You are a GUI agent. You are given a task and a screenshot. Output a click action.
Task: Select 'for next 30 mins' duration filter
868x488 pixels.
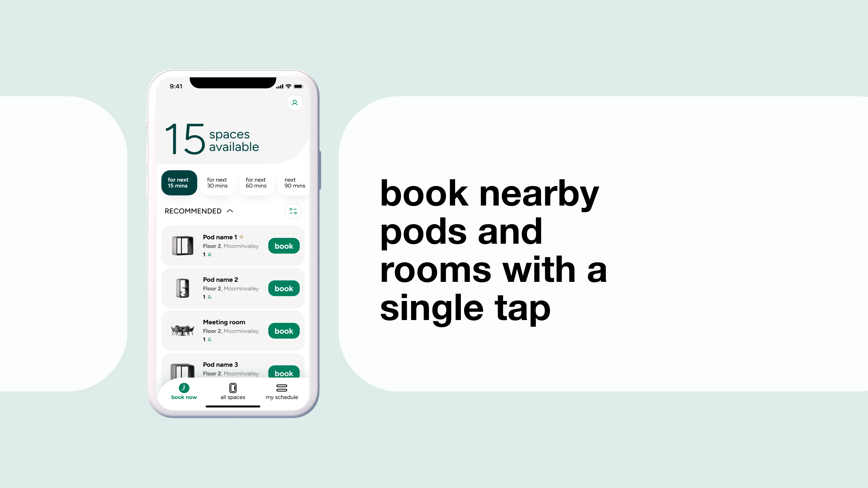point(217,182)
